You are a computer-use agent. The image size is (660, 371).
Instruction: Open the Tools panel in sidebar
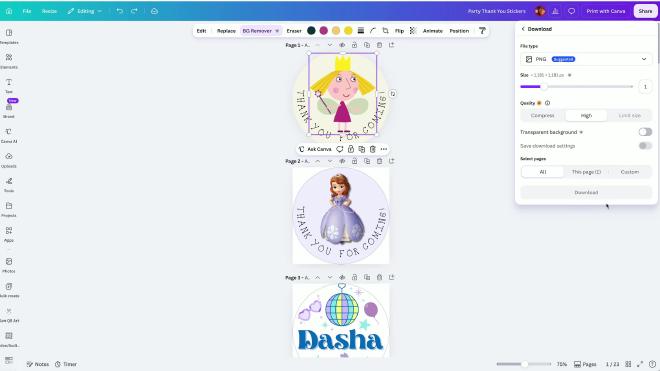[x=9, y=184]
